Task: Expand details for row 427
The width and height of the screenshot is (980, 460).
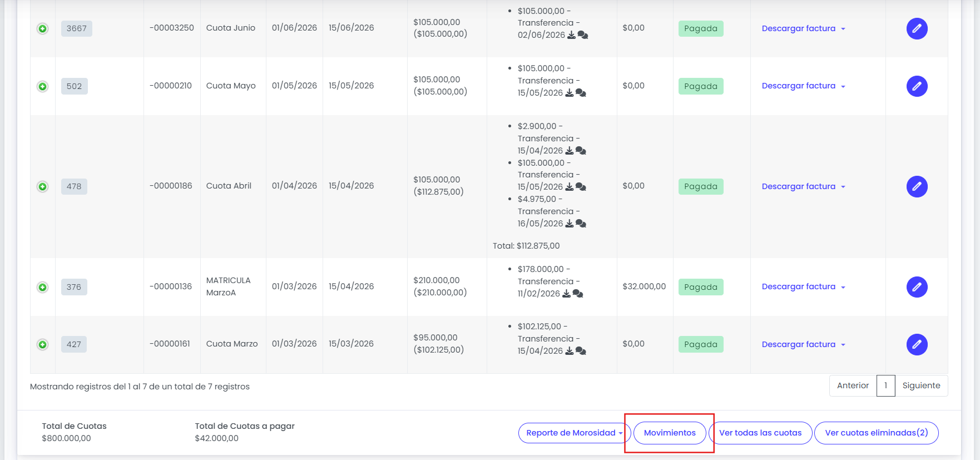Action: pos(42,344)
